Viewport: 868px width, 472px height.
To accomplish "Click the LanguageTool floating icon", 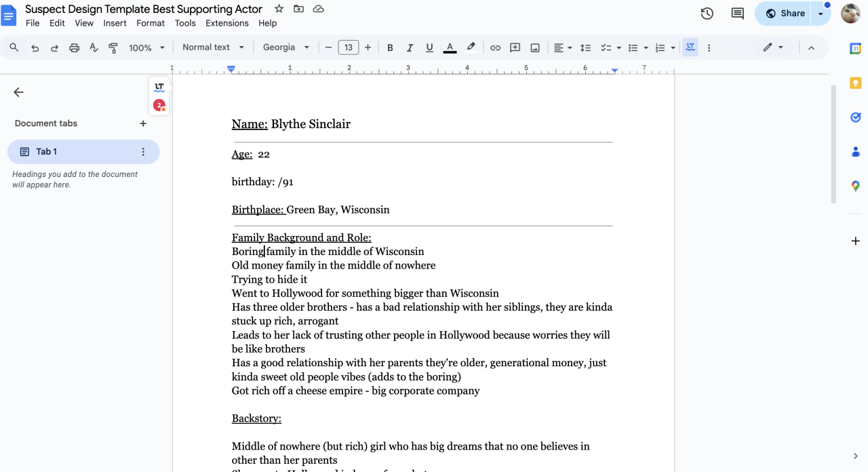I will 159,87.
